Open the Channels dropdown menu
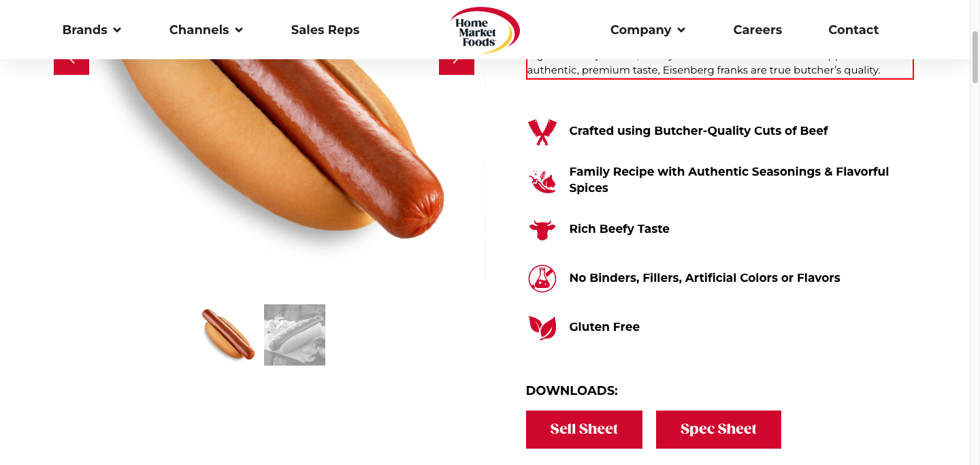 (x=206, y=30)
